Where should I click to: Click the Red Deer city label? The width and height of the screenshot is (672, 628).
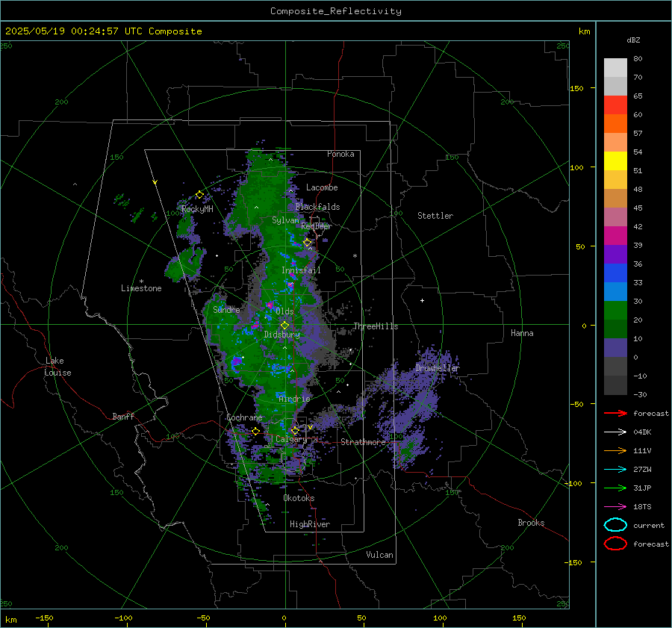click(x=317, y=226)
